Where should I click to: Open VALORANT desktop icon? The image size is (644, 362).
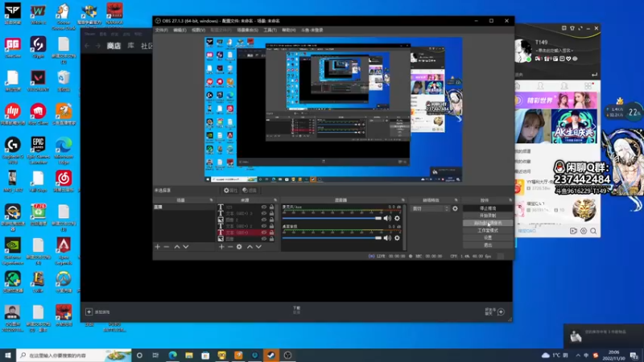(x=38, y=80)
